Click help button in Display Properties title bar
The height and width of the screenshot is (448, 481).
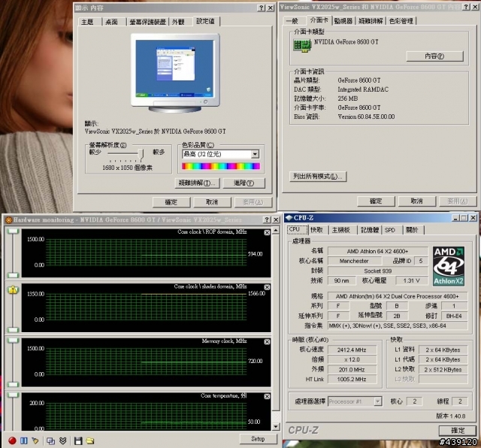261,8
